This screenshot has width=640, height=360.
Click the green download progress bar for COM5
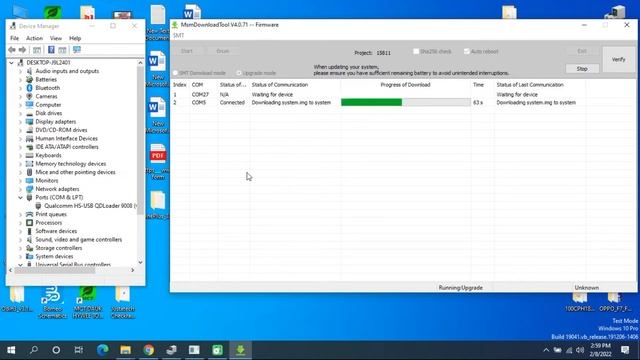tap(405, 102)
